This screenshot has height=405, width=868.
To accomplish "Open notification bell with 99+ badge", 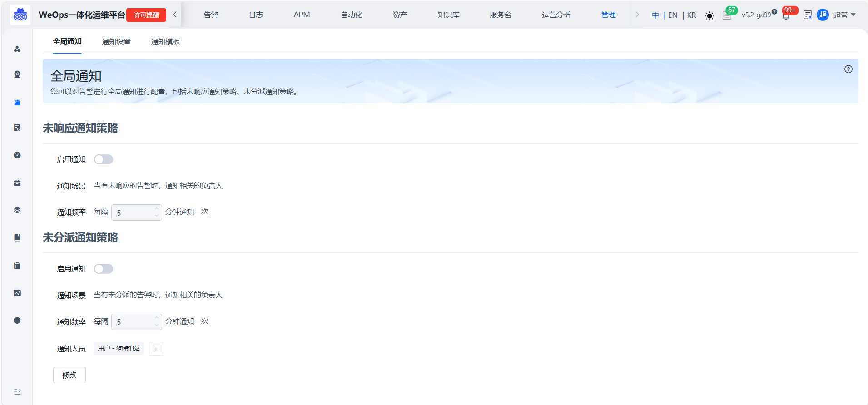I will click(x=786, y=15).
